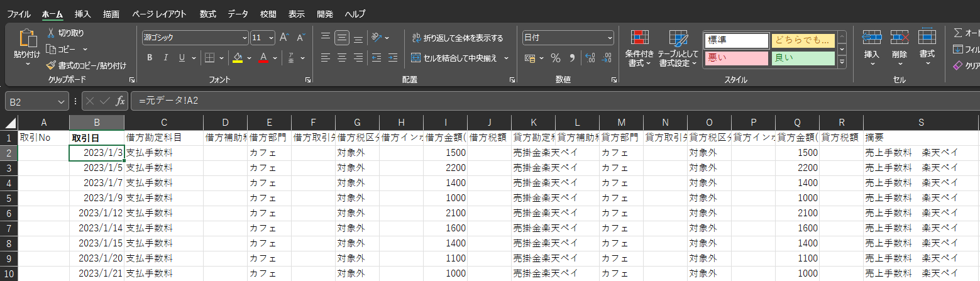
Task: Click the increase indent icon
Action: pyautogui.click(x=394, y=58)
